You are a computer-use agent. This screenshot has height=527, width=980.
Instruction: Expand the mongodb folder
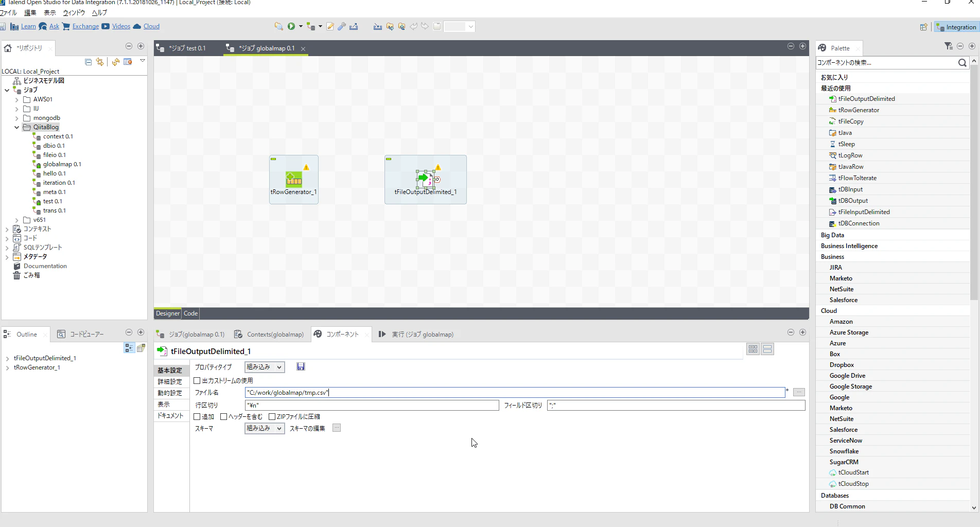click(16, 118)
